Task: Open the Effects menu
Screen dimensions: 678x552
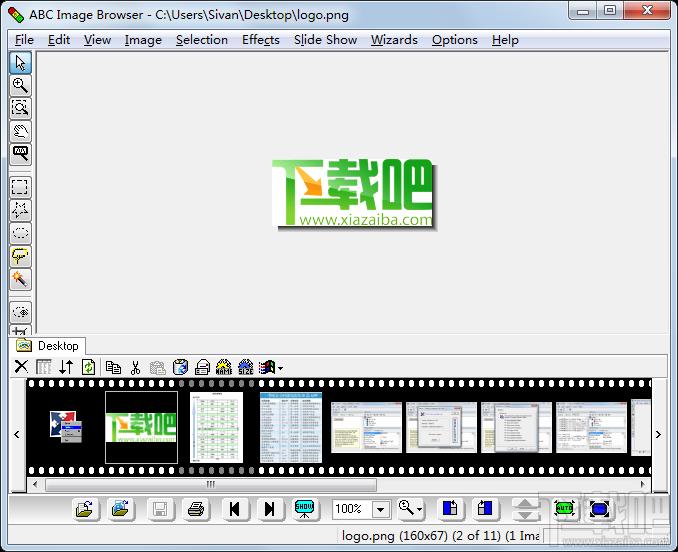Action: (261, 40)
